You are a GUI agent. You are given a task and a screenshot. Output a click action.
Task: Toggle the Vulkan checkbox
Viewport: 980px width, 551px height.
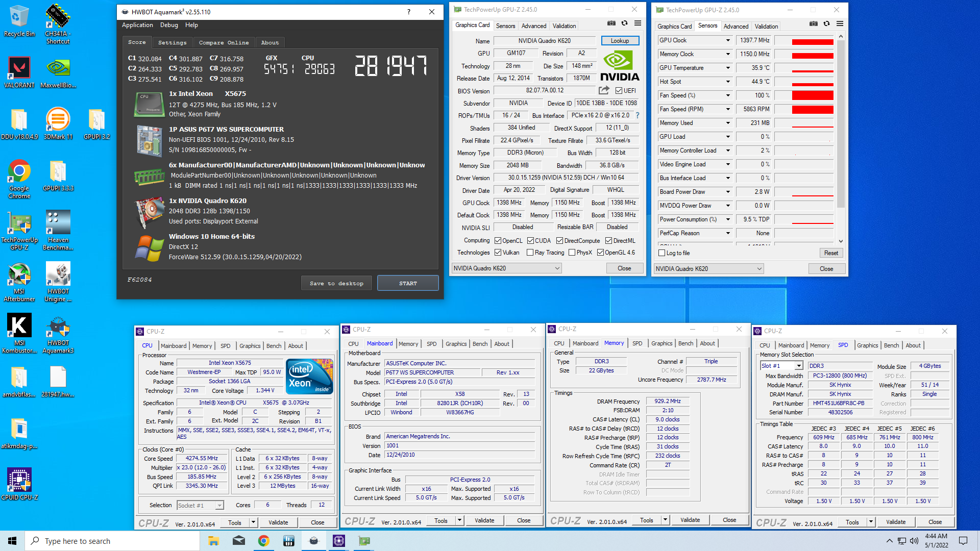coord(498,253)
